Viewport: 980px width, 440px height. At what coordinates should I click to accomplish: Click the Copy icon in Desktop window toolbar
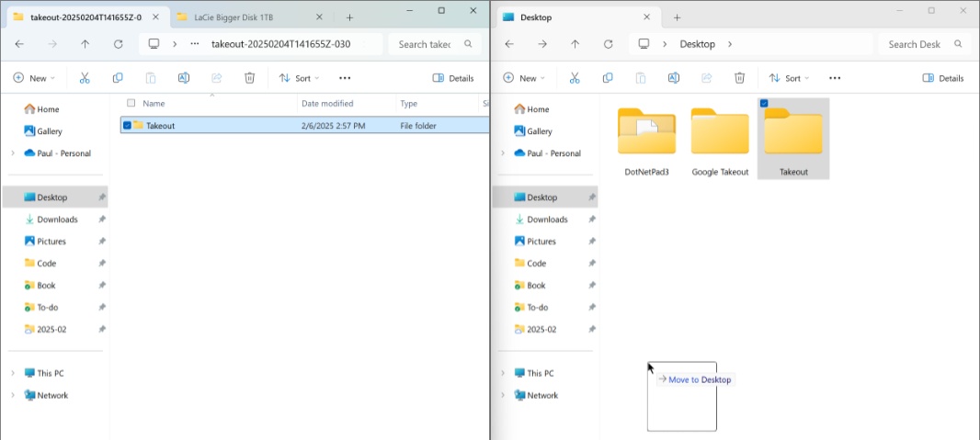[x=608, y=78]
